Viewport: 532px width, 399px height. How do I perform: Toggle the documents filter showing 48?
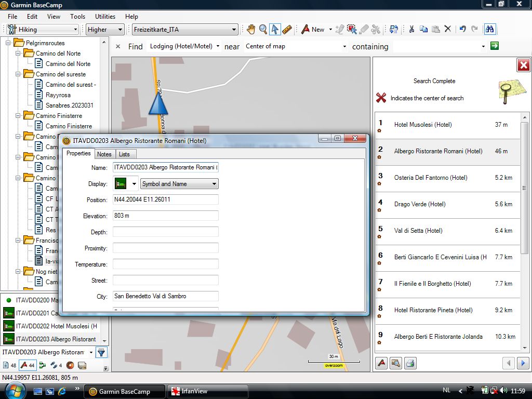[10, 365]
